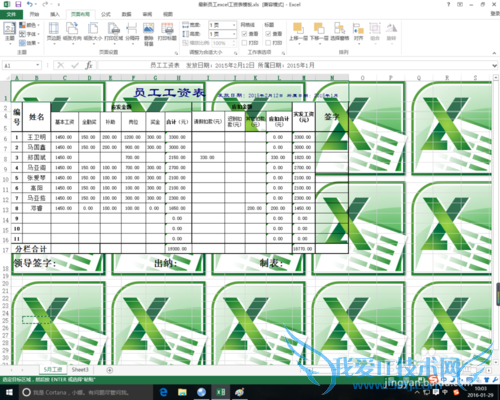Click Delete Background (删除背景) icon

149,34
